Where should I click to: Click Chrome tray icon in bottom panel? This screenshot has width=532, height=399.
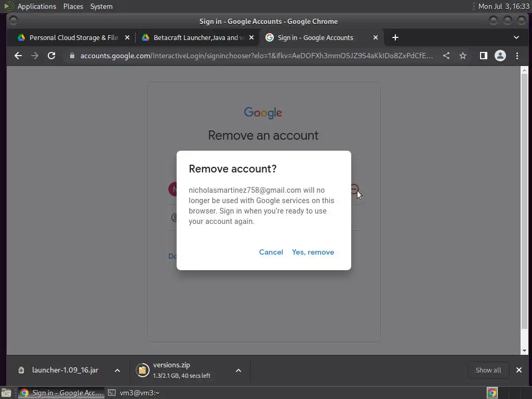coord(493,393)
